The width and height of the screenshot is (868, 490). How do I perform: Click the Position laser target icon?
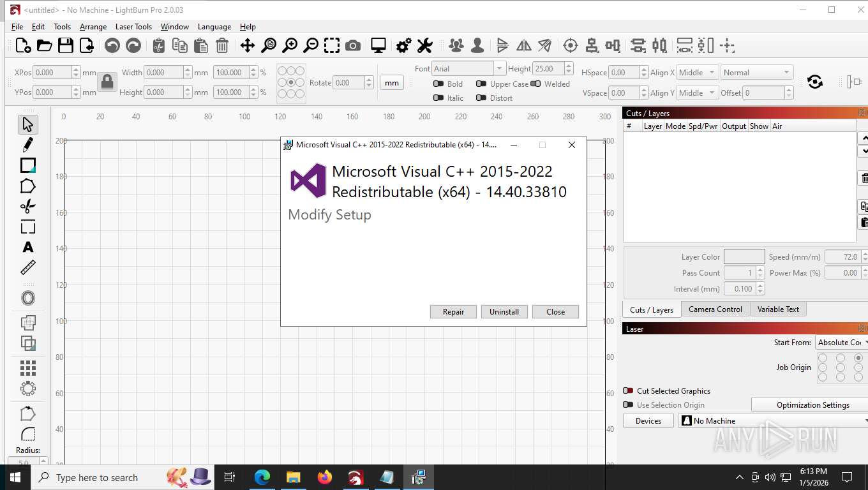point(571,45)
